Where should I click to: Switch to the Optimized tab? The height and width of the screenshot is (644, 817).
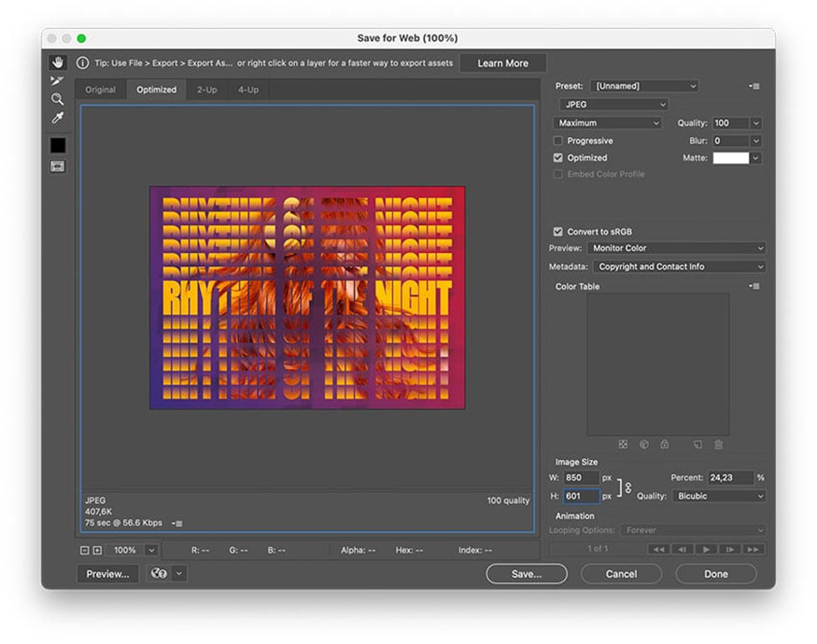(x=156, y=90)
